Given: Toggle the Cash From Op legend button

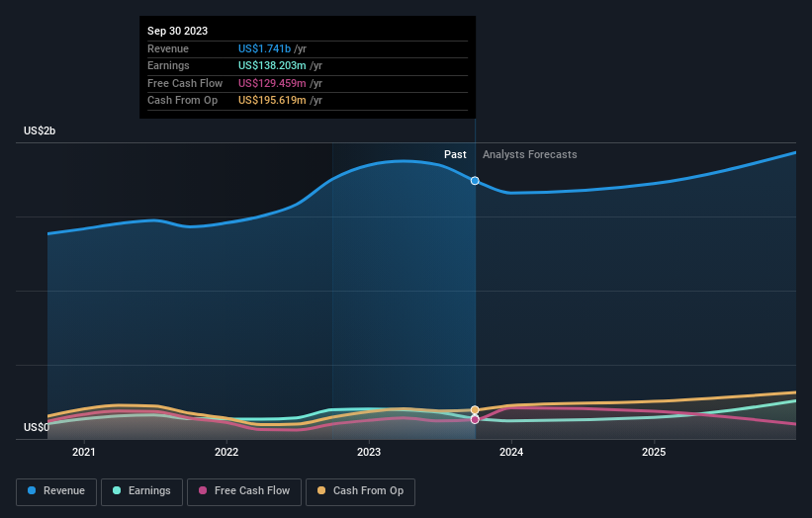Looking at the screenshot, I should [360, 491].
